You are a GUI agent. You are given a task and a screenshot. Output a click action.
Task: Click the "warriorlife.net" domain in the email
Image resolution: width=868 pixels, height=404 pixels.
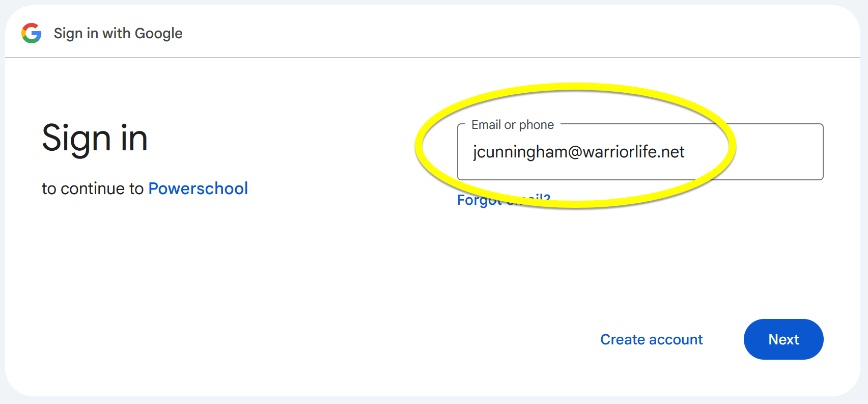633,152
